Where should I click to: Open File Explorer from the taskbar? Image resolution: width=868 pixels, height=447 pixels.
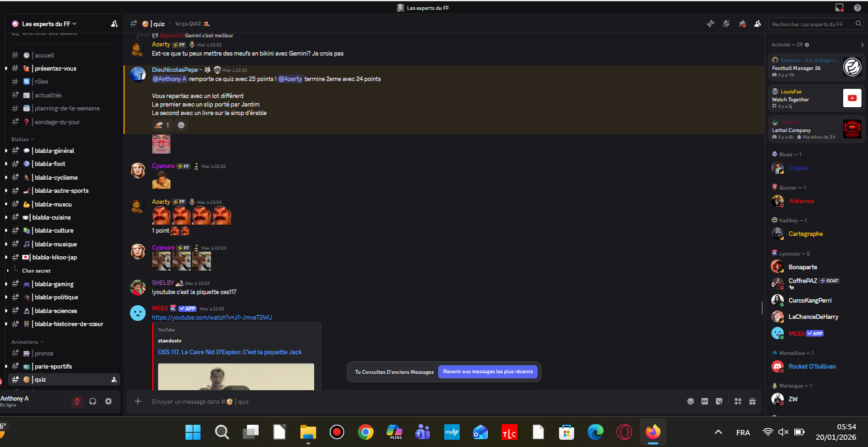tap(308, 432)
